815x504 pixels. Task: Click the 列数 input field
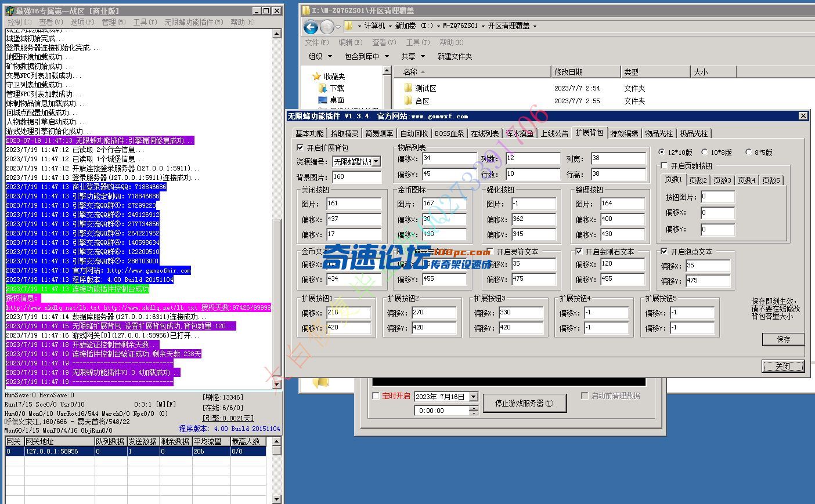[533, 158]
